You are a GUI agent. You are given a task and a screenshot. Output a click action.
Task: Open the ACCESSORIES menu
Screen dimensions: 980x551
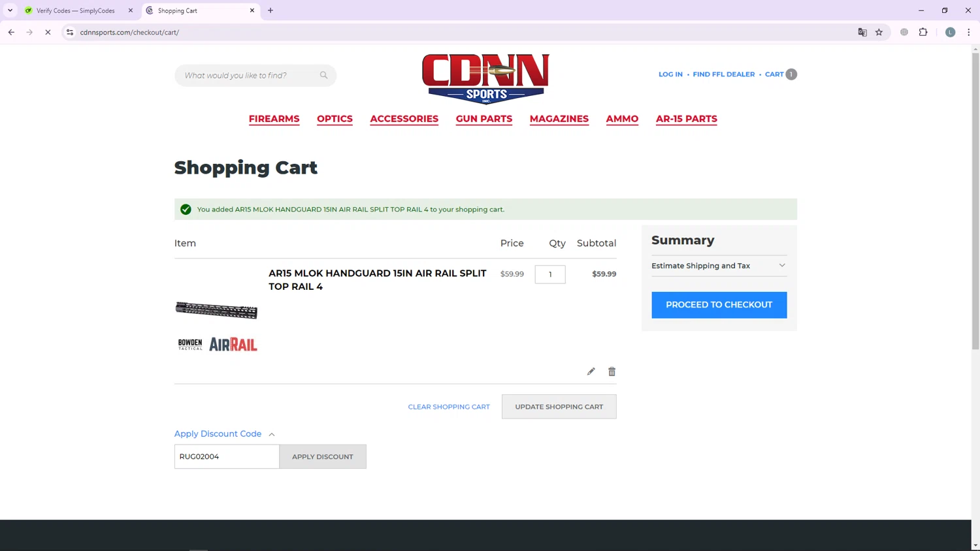tap(404, 119)
